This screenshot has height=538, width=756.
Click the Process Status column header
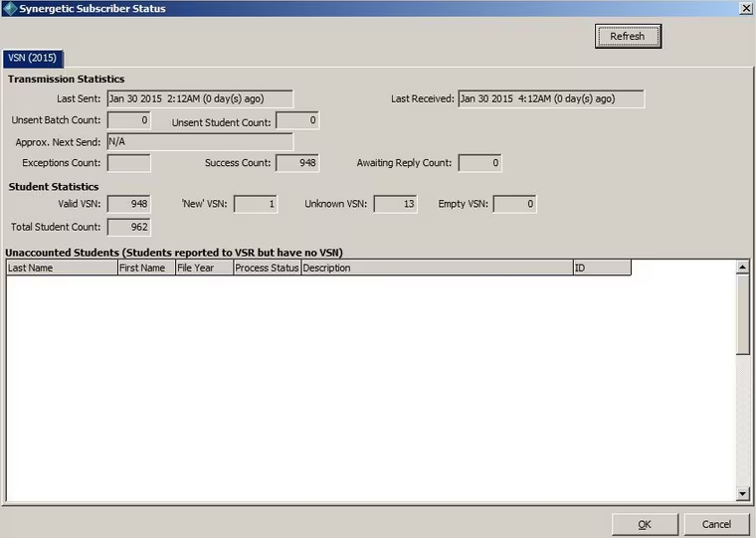pyautogui.click(x=268, y=268)
